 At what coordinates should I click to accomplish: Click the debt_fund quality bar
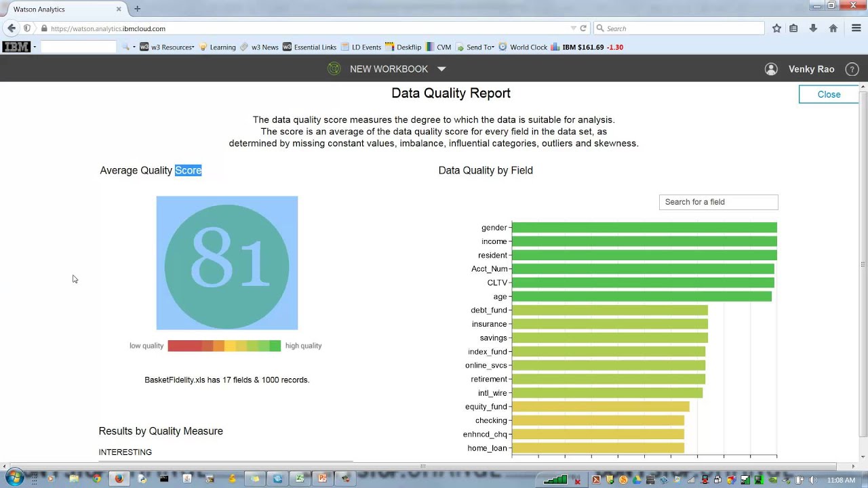(610, 310)
